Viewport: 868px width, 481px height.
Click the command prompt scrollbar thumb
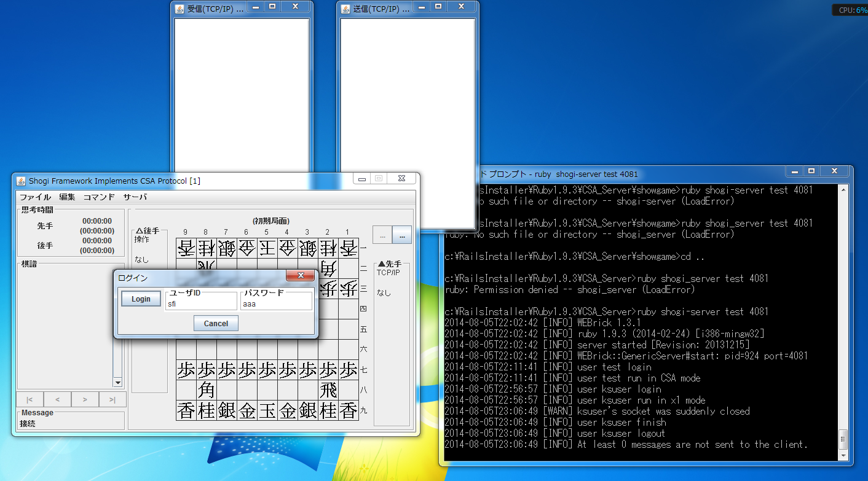(843, 439)
